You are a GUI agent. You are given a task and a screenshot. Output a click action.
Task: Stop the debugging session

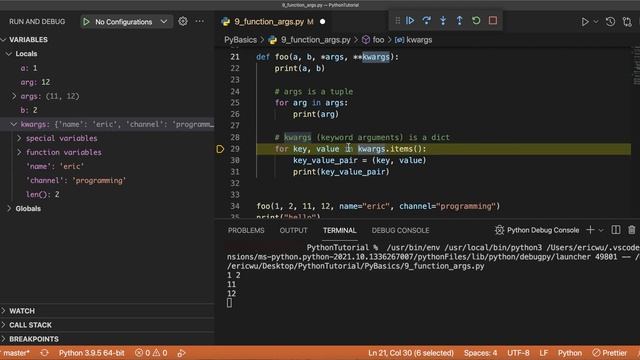click(x=493, y=20)
